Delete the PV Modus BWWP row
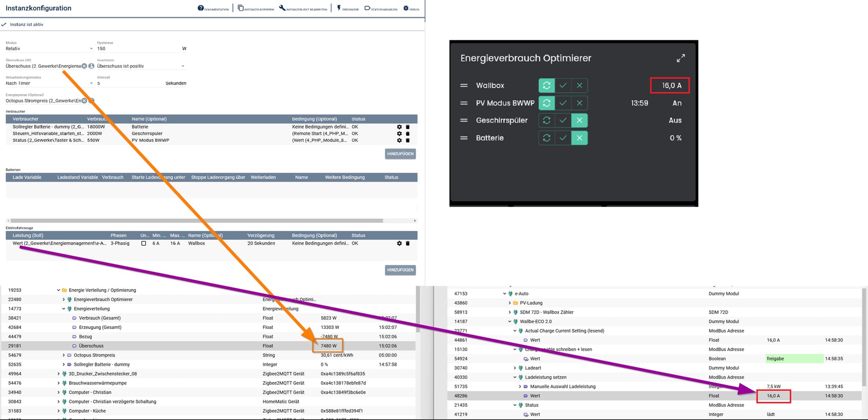This screenshot has width=868, height=420. click(x=407, y=140)
